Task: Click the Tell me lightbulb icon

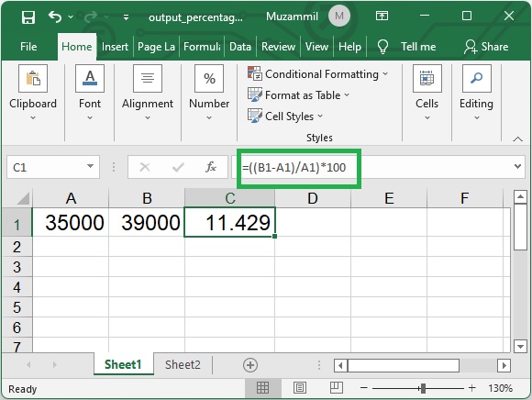Action: [x=382, y=47]
